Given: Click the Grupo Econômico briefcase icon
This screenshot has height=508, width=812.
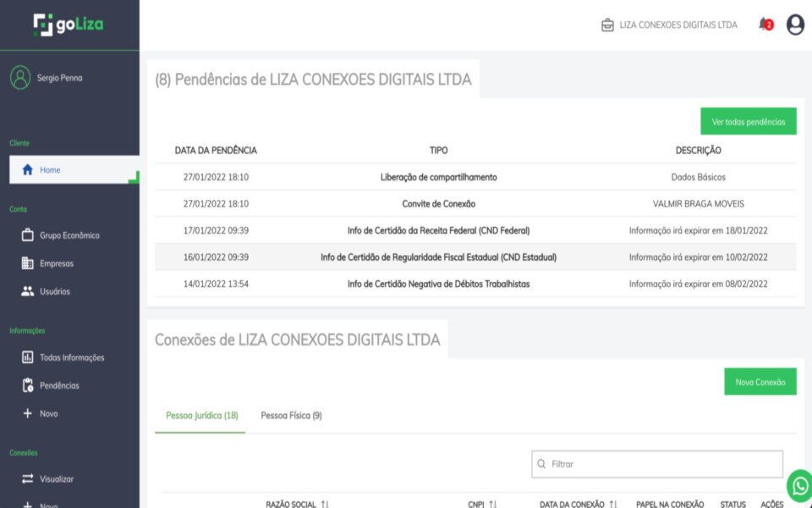Looking at the screenshot, I should 27,235.
